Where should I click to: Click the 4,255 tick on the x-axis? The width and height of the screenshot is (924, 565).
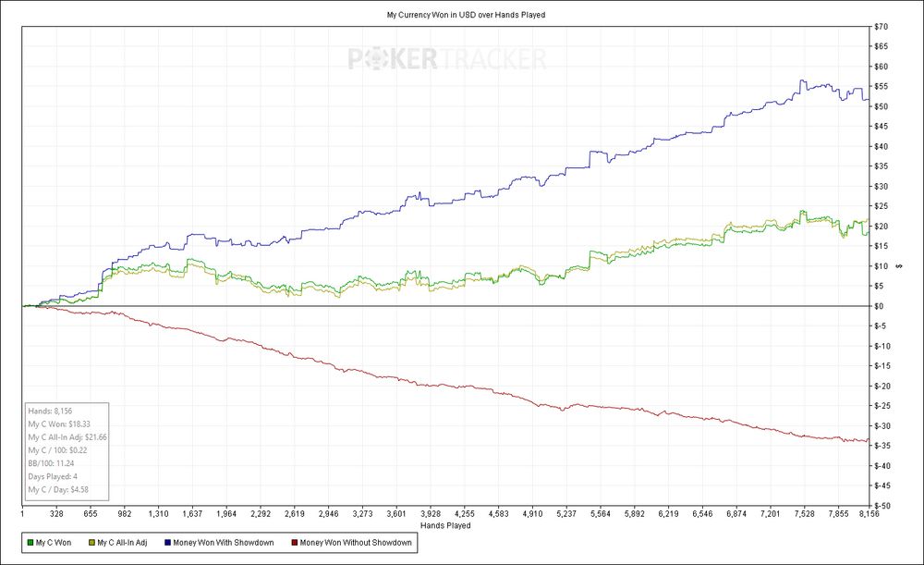[x=464, y=514]
